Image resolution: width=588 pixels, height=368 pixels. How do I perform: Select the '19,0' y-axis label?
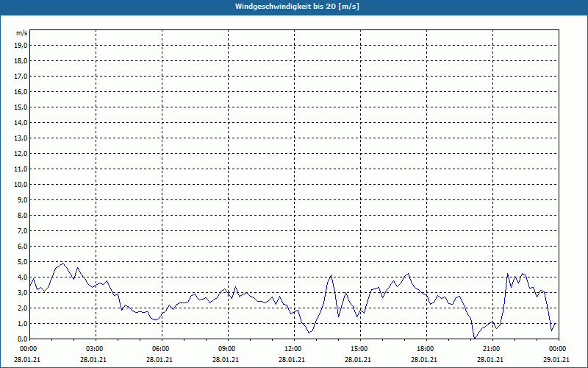point(21,46)
